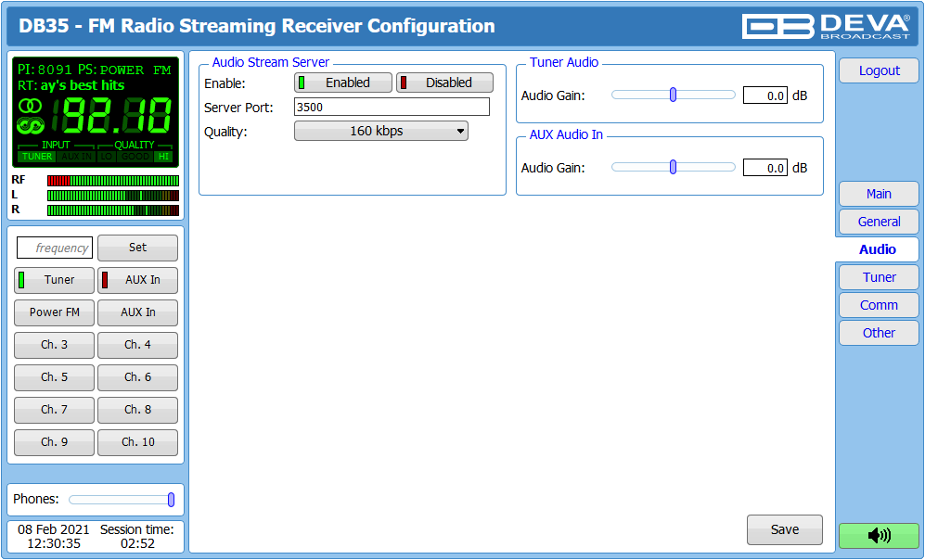The image size is (925, 560).
Task: Disable the Audio Stream Server
Action: (444, 83)
